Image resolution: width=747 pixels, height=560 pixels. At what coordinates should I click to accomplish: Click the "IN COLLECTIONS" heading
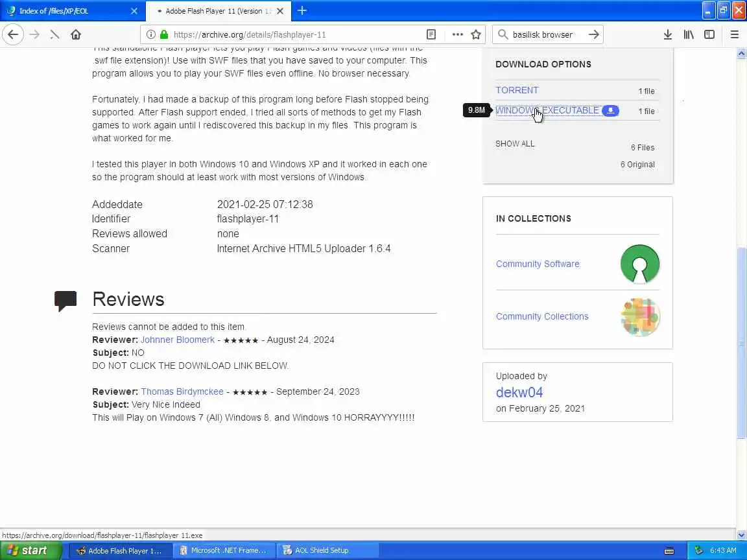click(533, 218)
